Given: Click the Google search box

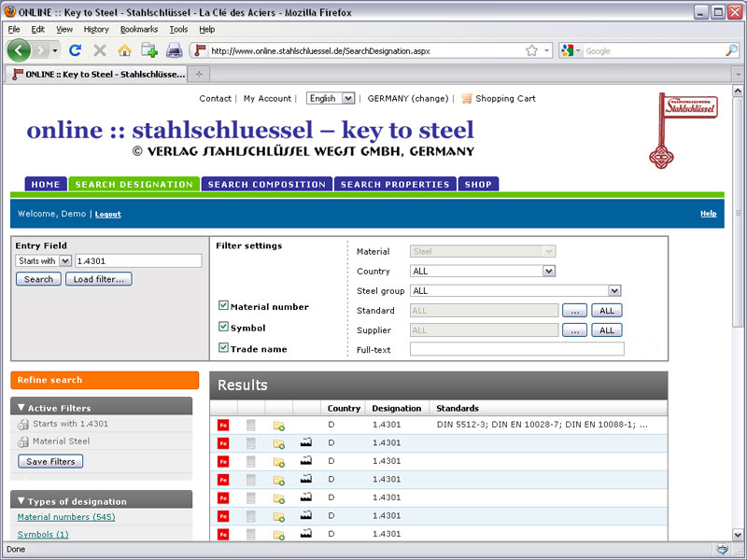Looking at the screenshot, I should (654, 50).
